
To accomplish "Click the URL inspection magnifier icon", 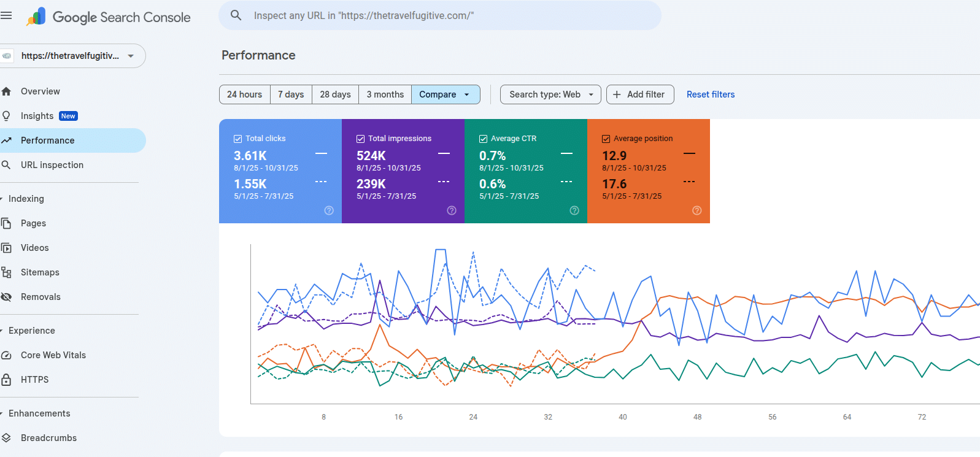I will [x=6, y=165].
